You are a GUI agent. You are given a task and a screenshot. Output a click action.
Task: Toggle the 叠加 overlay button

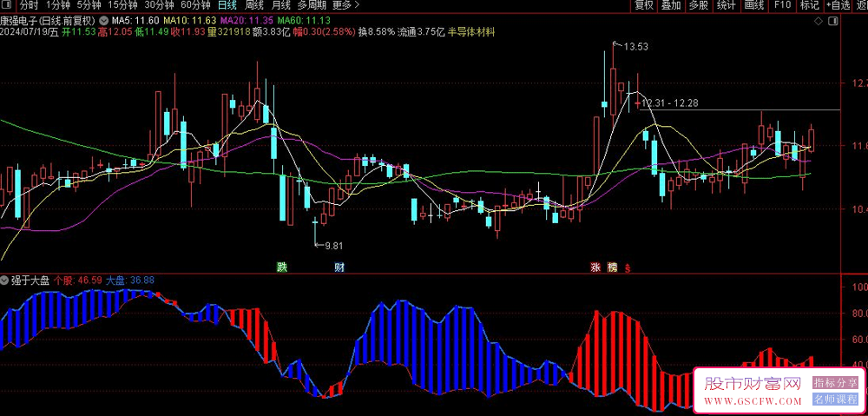[672, 5]
